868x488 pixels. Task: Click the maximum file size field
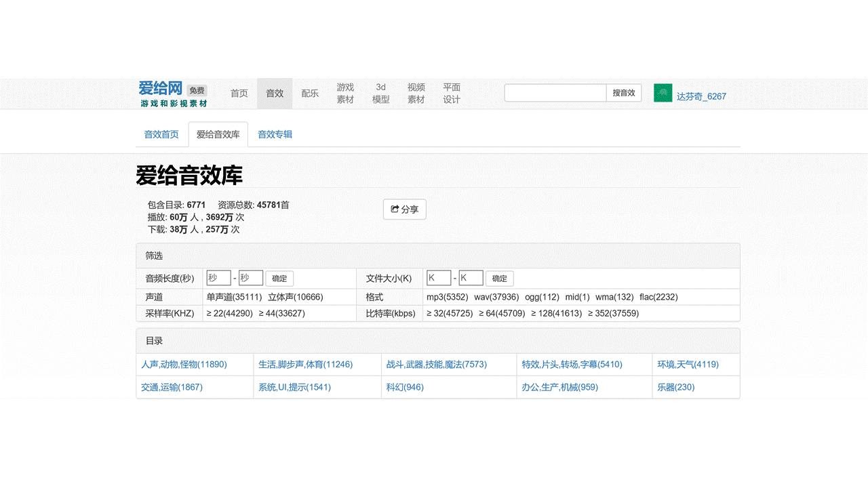click(471, 278)
